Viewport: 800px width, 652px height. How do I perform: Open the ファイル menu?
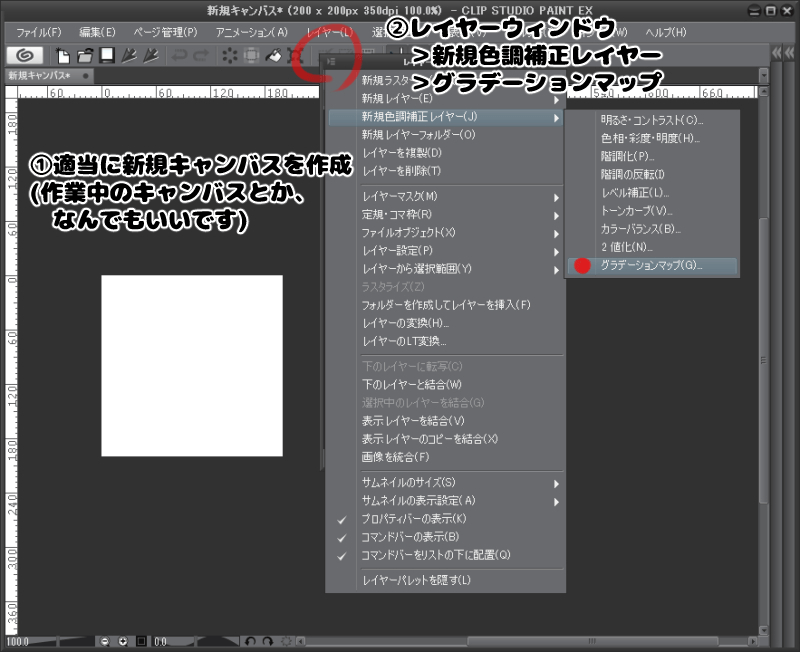[38, 32]
